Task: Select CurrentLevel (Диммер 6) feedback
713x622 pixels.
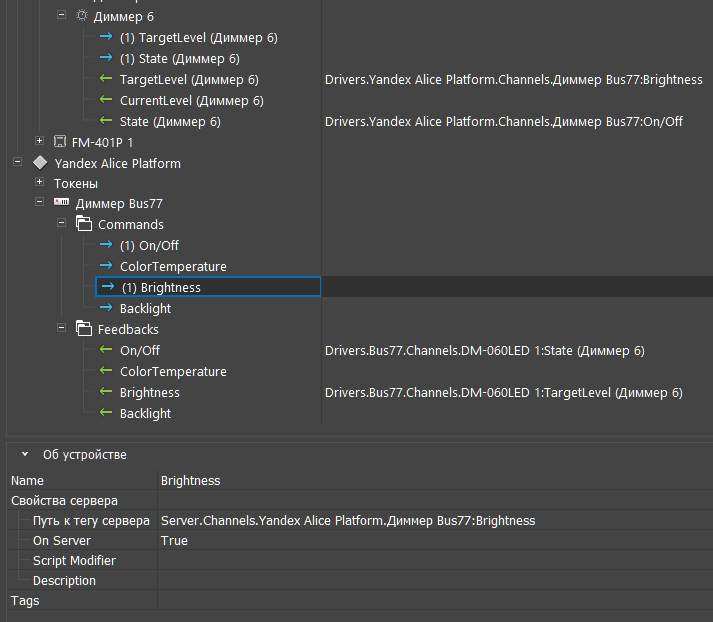Action: [x=191, y=100]
